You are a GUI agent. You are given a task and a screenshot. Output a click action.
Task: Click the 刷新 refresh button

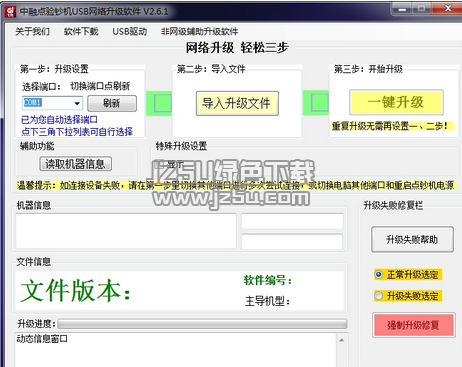(112, 103)
